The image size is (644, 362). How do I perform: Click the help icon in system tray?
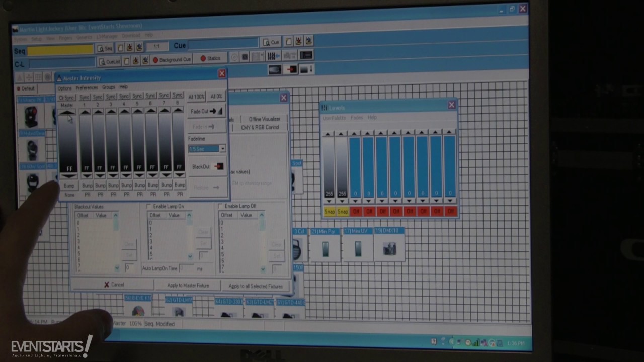coord(434,342)
